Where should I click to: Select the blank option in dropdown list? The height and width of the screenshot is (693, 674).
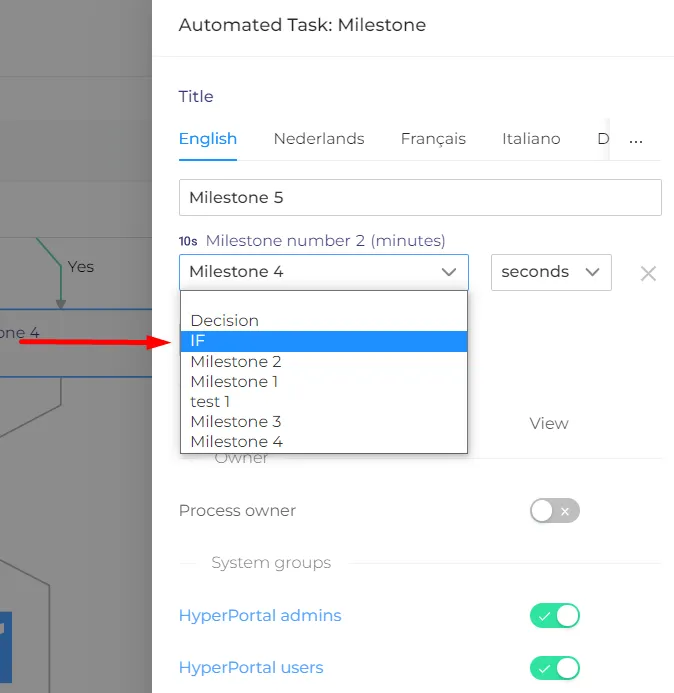324,301
